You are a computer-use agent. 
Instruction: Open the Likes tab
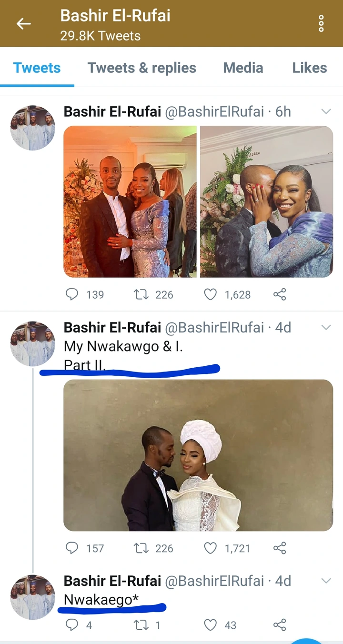click(x=310, y=68)
